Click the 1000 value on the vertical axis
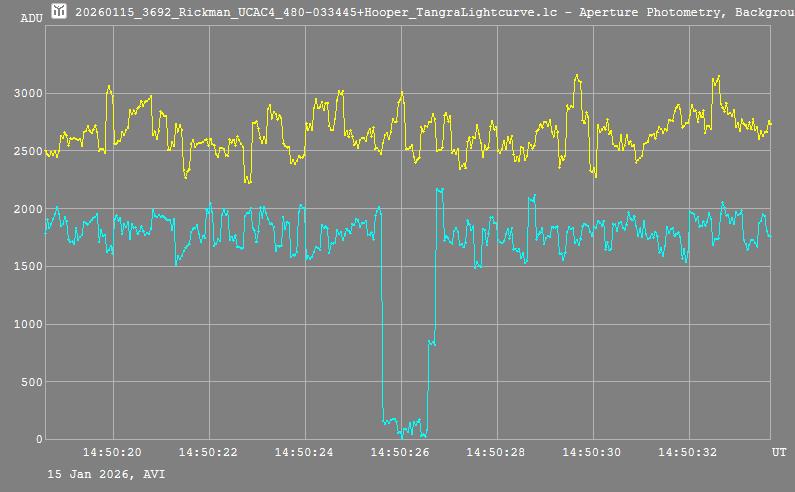 pos(27,325)
